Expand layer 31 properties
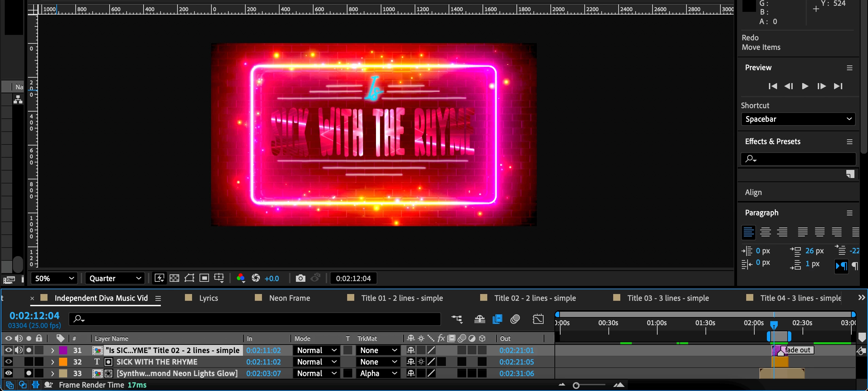868x391 pixels. (x=53, y=350)
